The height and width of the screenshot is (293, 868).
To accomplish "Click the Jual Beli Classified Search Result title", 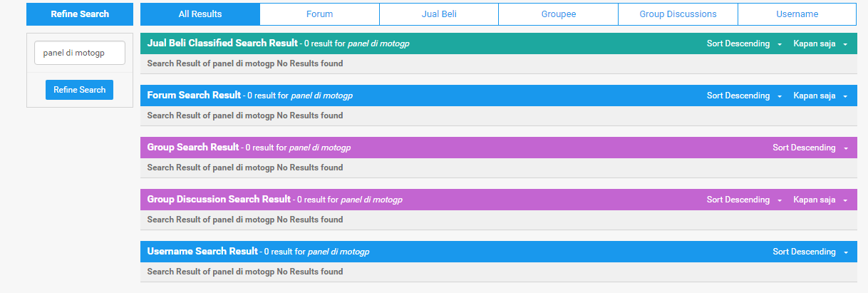I will (x=222, y=43).
